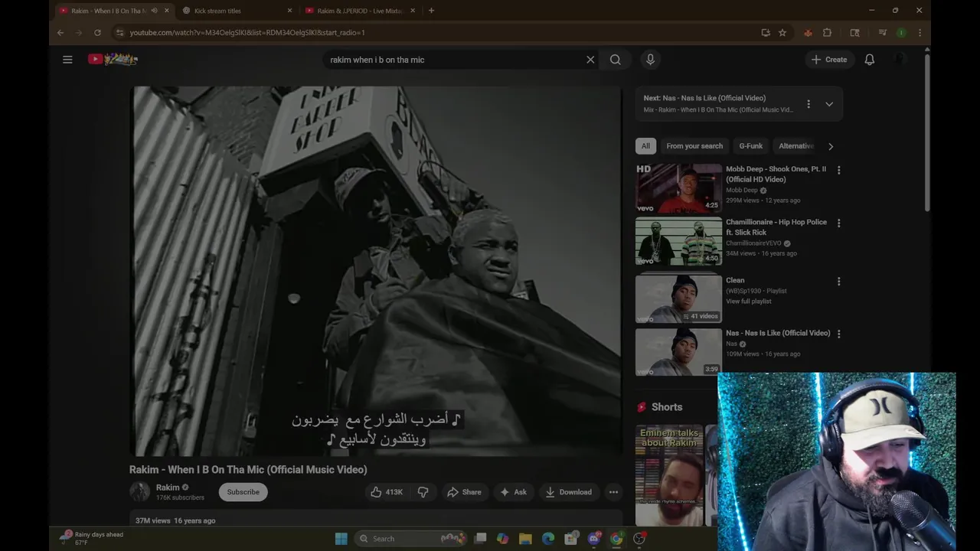Image resolution: width=980 pixels, height=551 pixels.
Task: Share the video
Action: tap(464, 492)
